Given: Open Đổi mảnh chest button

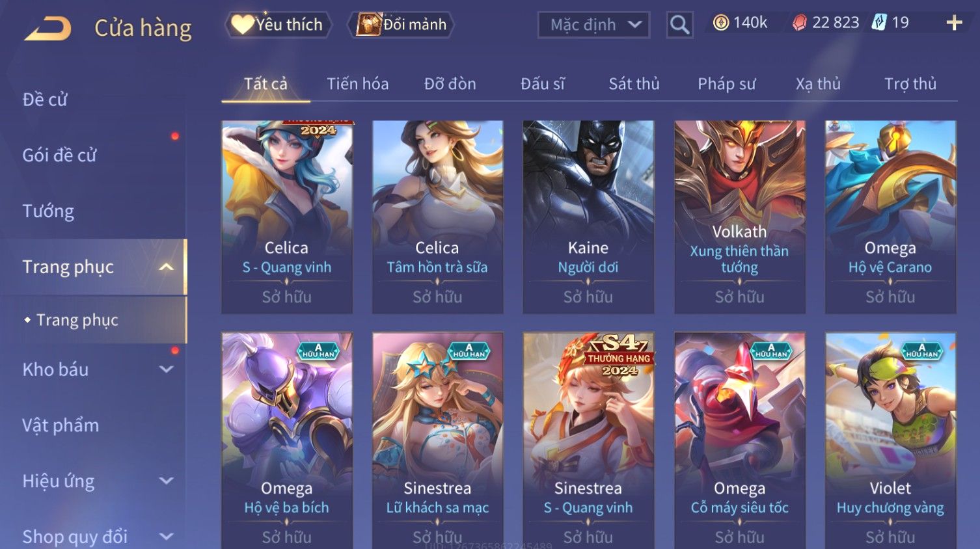Looking at the screenshot, I should (x=400, y=25).
